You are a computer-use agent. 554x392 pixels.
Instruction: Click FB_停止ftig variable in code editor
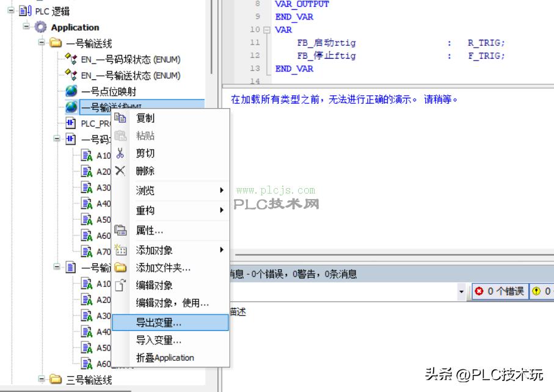pos(326,56)
